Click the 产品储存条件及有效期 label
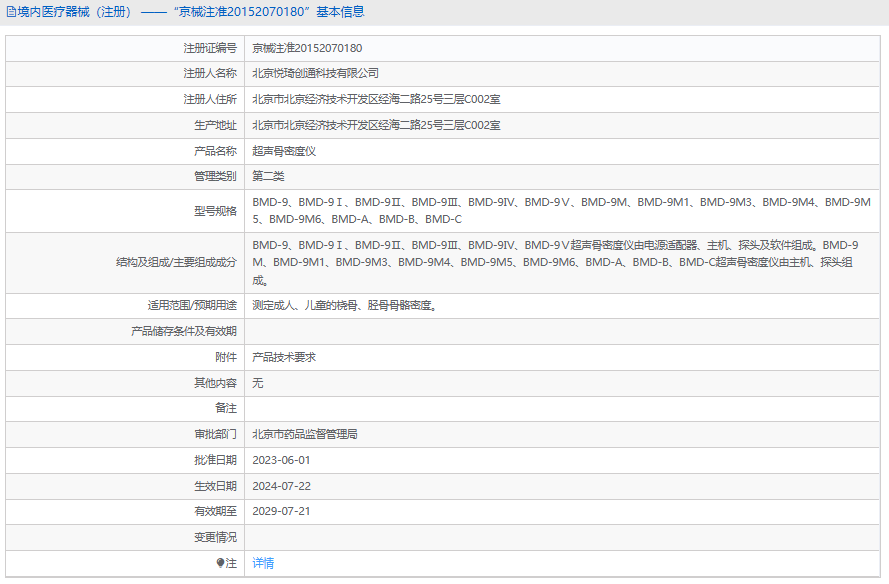The height and width of the screenshot is (584, 889). tap(184, 331)
